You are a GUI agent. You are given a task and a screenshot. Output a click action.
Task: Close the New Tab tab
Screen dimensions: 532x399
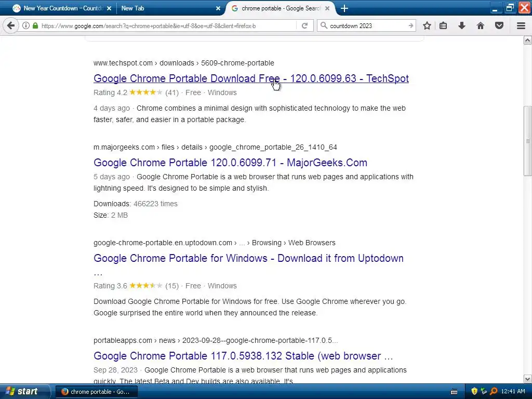pos(218,8)
